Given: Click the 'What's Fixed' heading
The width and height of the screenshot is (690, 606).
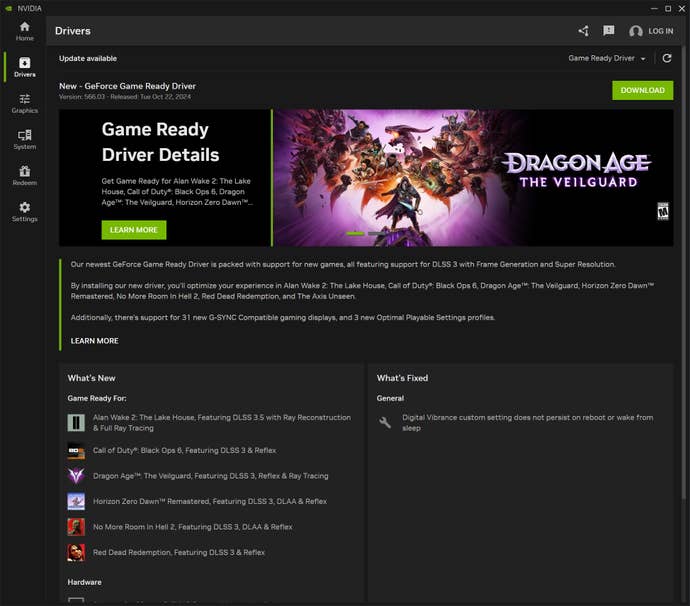Looking at the screenshot, I should [x=402, y=378].
